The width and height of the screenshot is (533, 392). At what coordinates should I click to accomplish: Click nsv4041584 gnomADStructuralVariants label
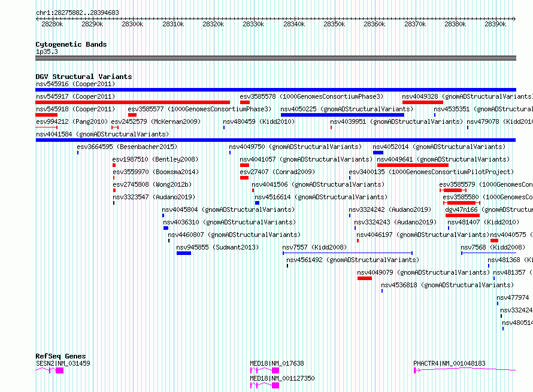(102, 134)
